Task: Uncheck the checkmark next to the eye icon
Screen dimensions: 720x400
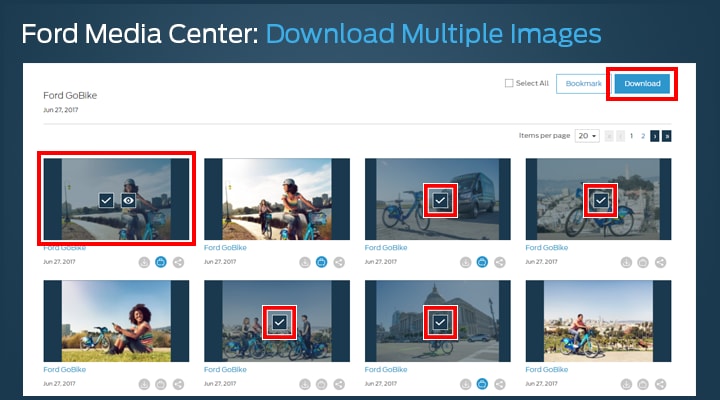Action: [106, 200]
